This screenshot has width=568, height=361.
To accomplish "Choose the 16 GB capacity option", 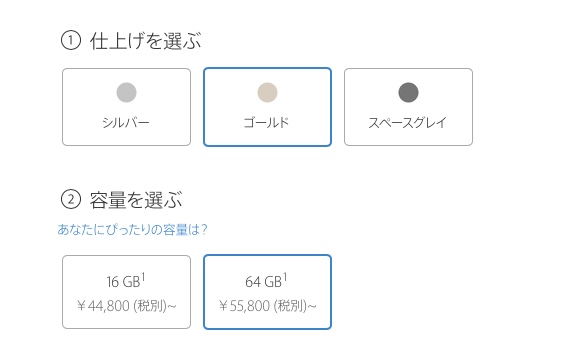I will pyautogui.click(x=126, y=292).
